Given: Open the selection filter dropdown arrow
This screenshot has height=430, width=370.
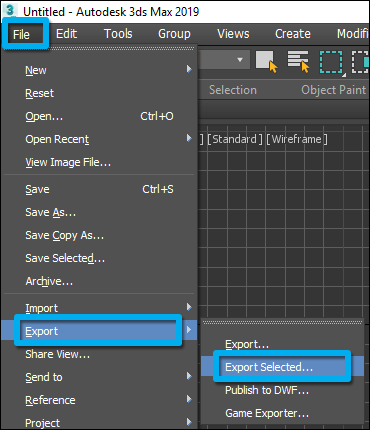Looking at the screenshot, I should pyautogui.click(x=240, y=60).
